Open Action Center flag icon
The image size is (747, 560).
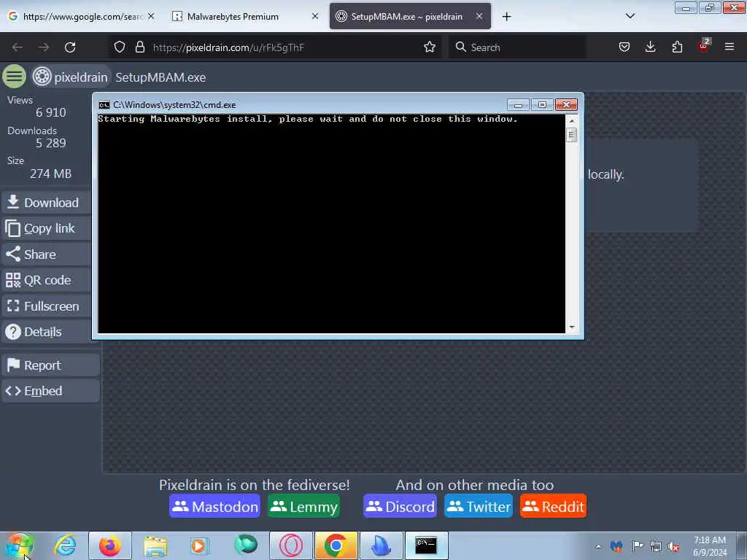click(x=637, y=546)
